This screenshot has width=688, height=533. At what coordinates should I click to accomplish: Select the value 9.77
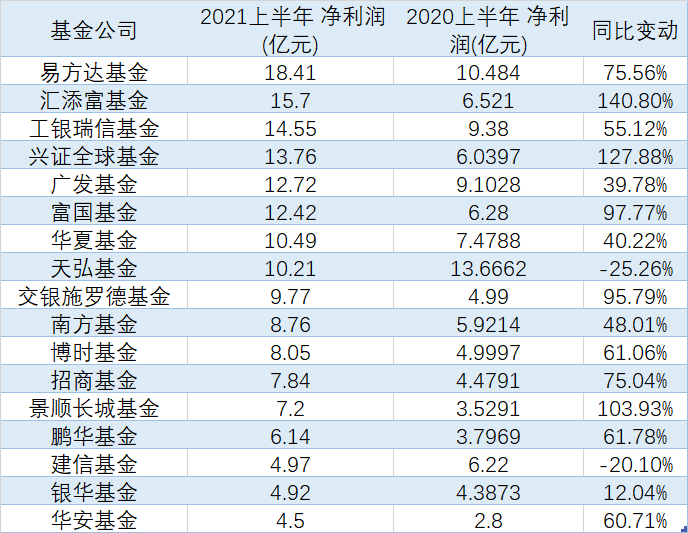click(290, 297)
